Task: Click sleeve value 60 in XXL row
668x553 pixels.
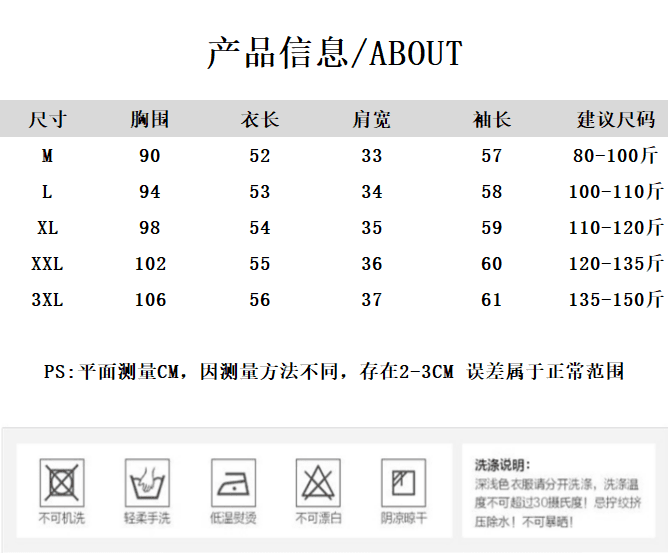Action: coord(492,264)
